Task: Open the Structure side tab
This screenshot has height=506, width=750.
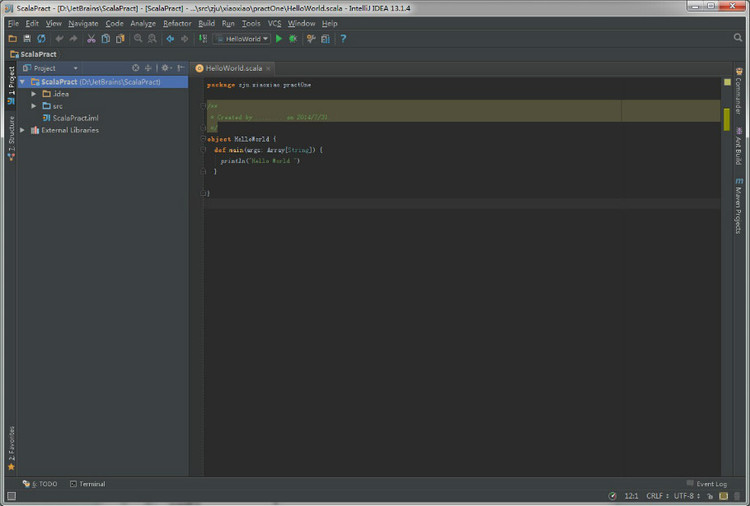Action: [x=11, y=139]
